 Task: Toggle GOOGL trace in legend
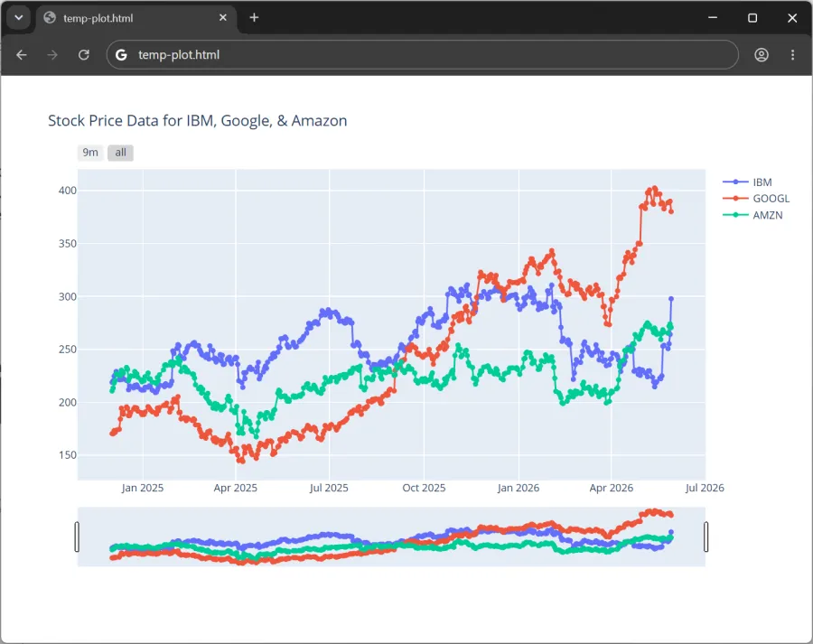pyautogui.click(x=756, y=199)
